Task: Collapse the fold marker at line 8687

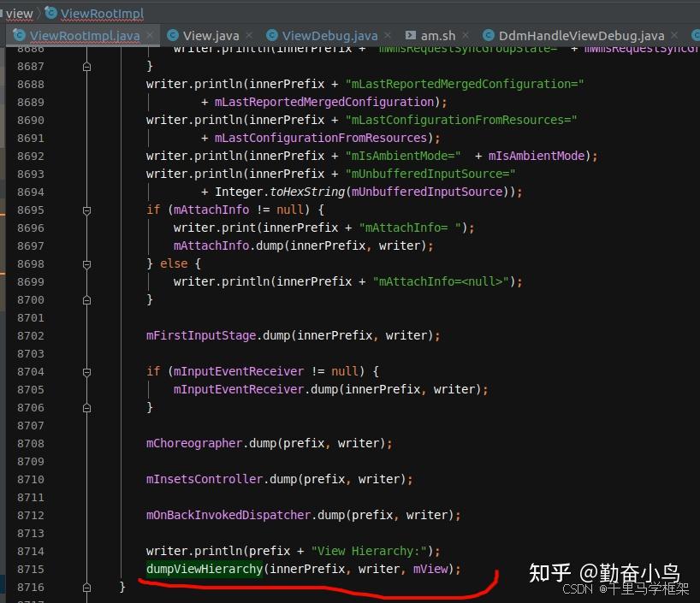Action: coord(86,66)
